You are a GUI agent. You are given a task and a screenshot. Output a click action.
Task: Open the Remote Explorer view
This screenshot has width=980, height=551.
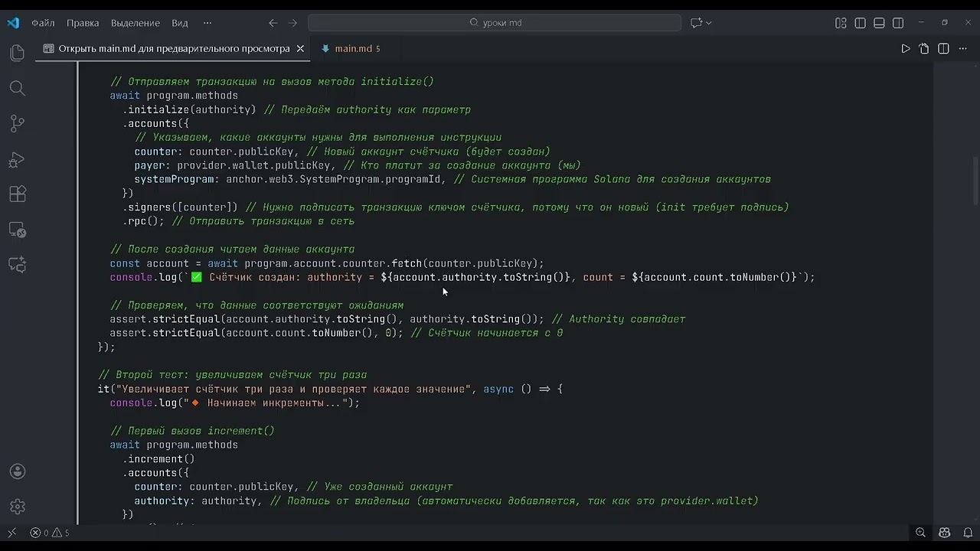tap(17, 230)
